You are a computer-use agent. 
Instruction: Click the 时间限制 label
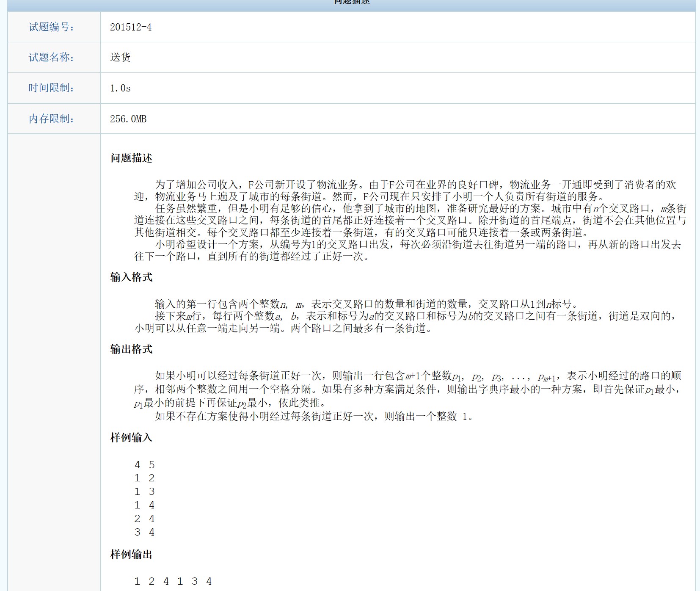click(51, 88)
